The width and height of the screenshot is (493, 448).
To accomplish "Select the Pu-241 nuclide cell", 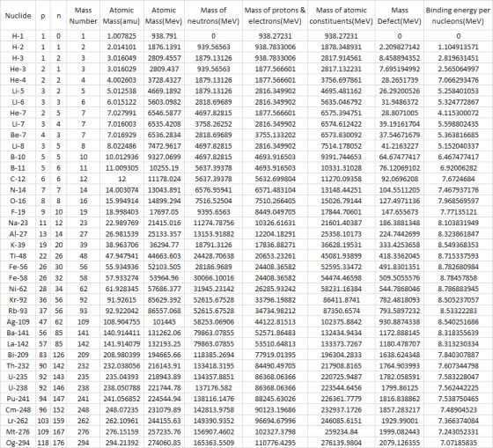I will click(18, 399).
